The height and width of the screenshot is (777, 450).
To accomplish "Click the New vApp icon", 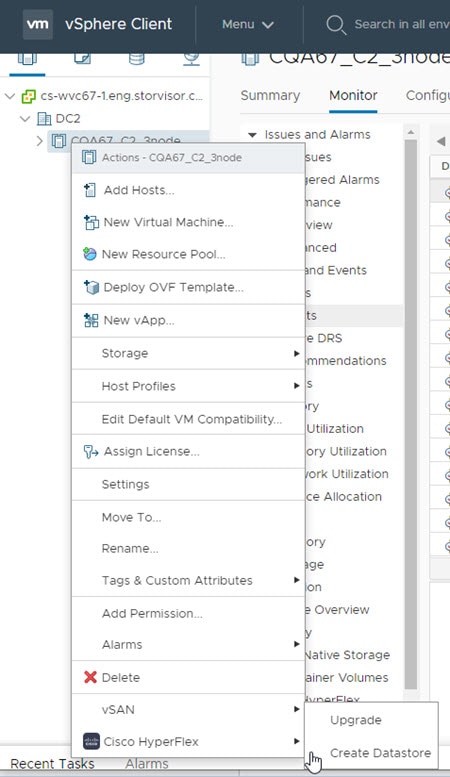I will [91, 320].
